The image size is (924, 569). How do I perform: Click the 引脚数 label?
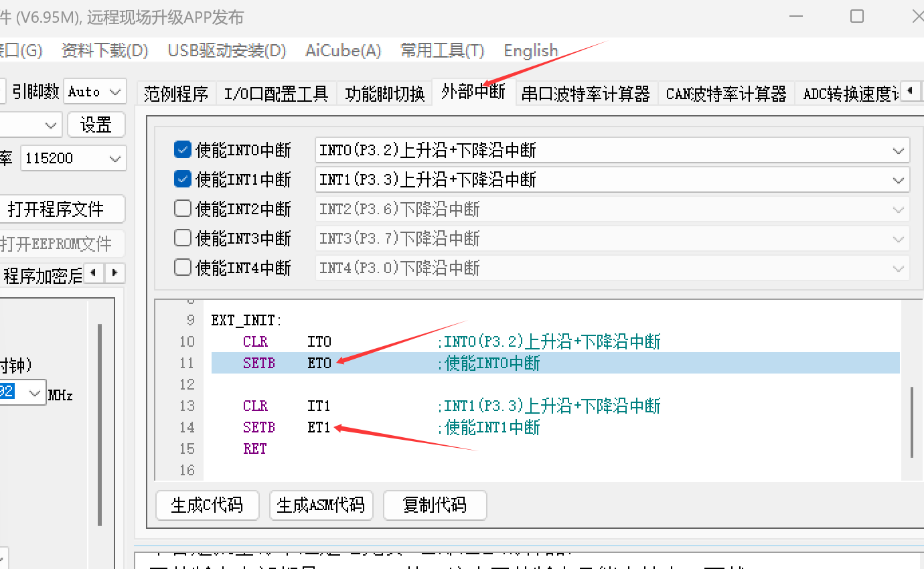36,92
